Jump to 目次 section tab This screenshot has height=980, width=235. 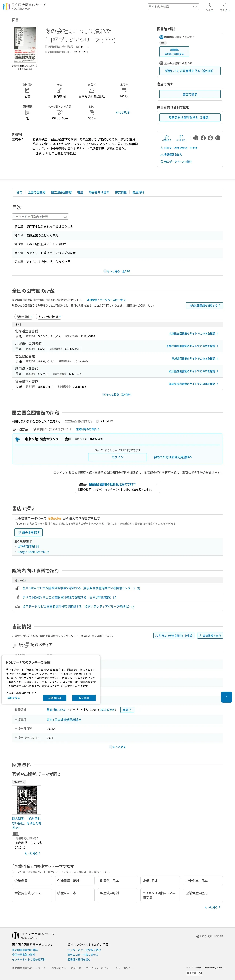click(19, 192)
